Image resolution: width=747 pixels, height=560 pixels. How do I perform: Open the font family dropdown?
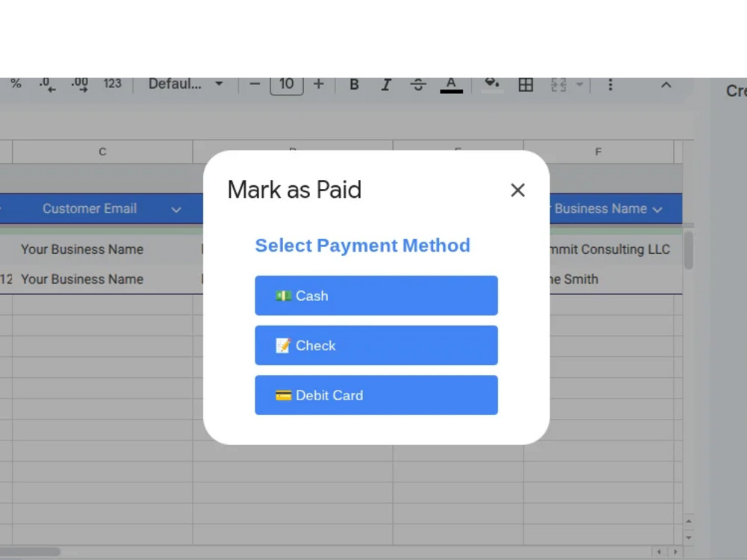tap(185, 84)
